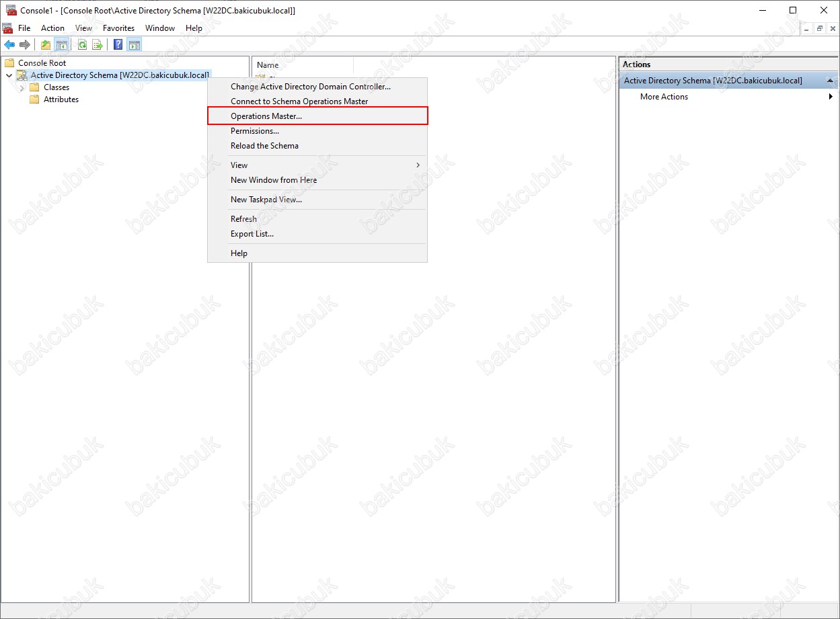Viewport: 840px width, 619px height.
Task: Open the Action menu
Action: pos(52,28)
